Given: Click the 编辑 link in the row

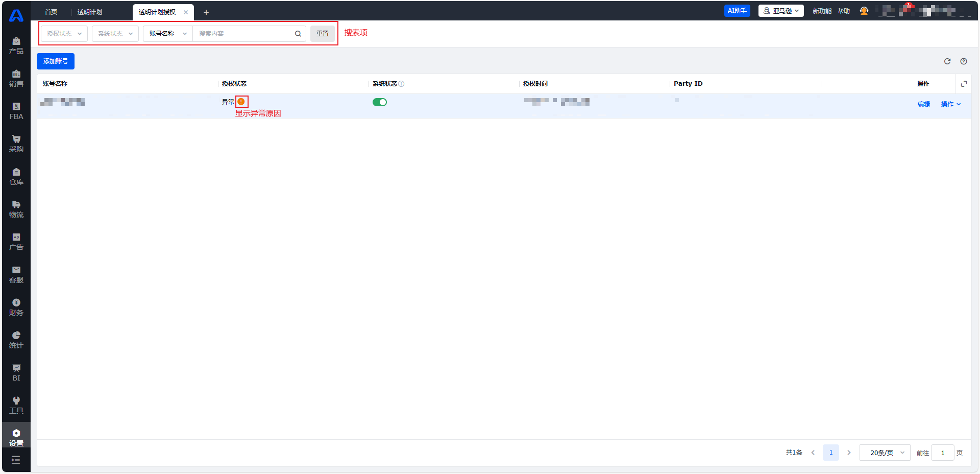Looking at the screenshot, I should (923, 104).
